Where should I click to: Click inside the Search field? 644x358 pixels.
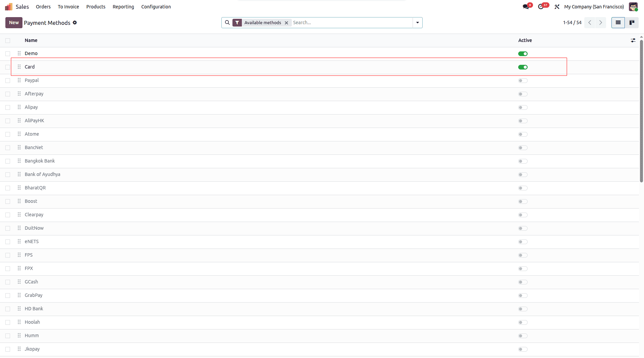(335, 23)
